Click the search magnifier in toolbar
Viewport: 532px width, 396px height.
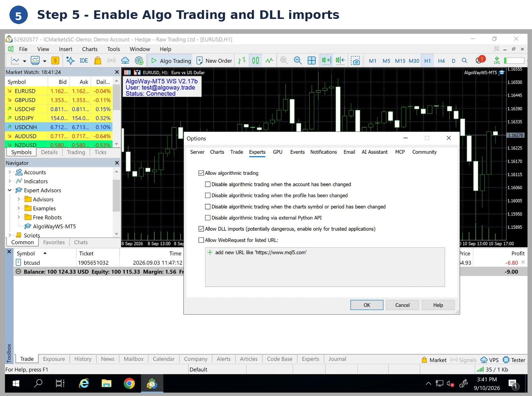click(464, 61)
